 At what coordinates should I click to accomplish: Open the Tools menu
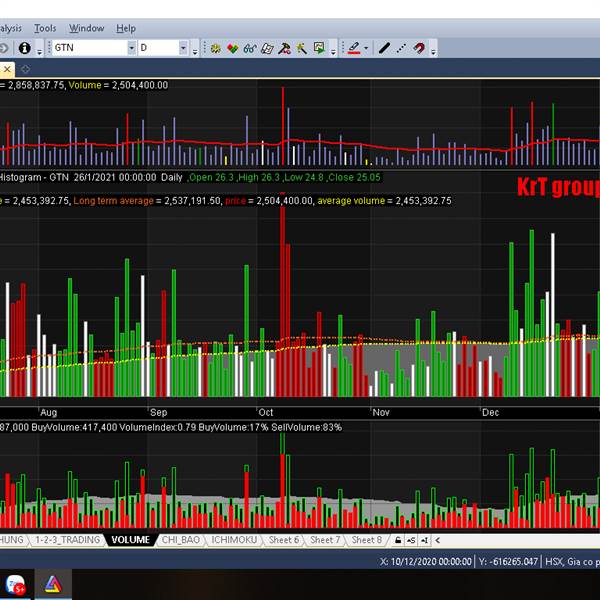click(45, 28)
